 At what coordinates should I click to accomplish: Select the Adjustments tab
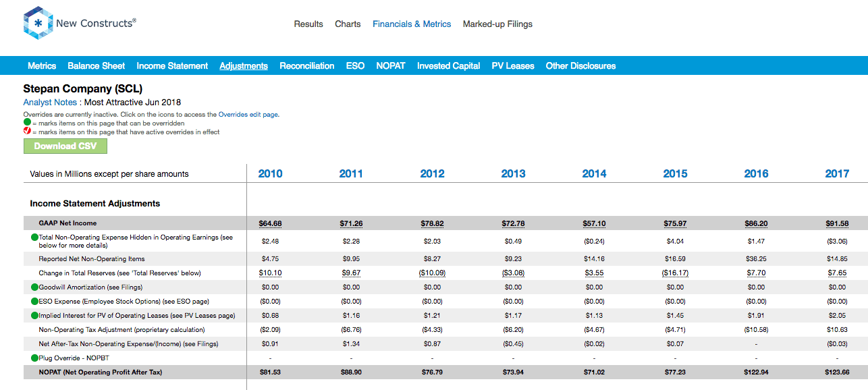click(244, 65)
